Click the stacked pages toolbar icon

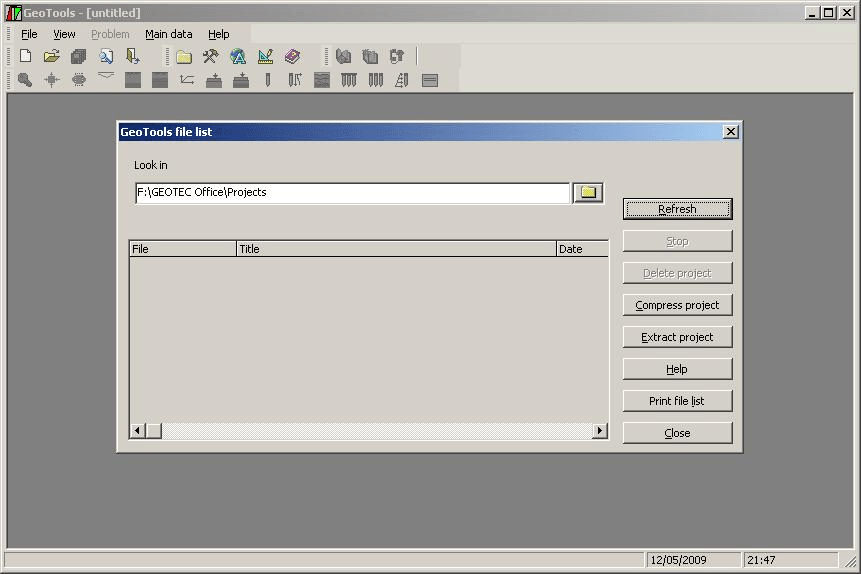[x=79, y=56]
